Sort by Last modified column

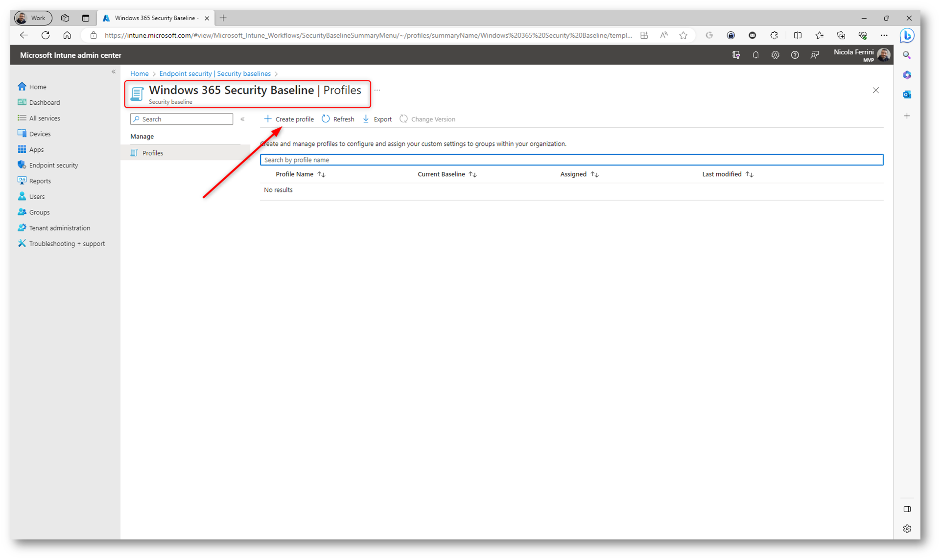point(728,174)
